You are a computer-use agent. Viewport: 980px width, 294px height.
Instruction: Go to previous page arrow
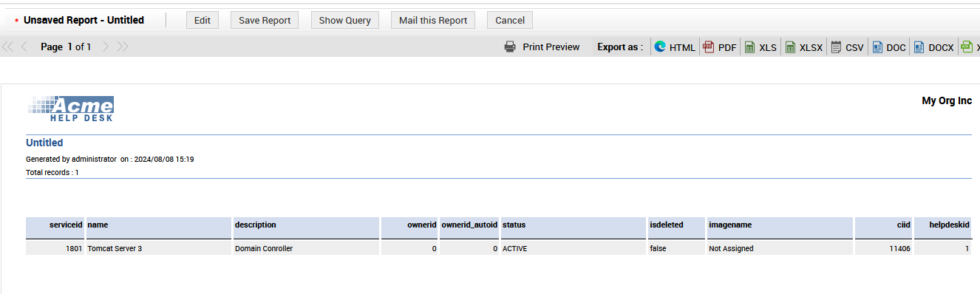(24, 47)
